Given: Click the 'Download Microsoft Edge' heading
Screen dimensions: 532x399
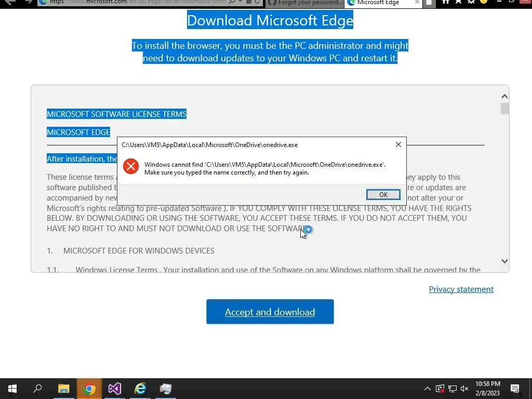Looking at the screenshot, I should pos(270,20).
